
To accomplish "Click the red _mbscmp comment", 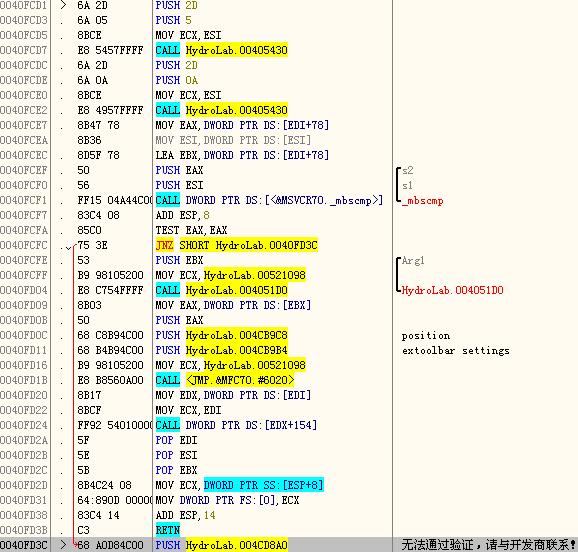I will point(422,201).
